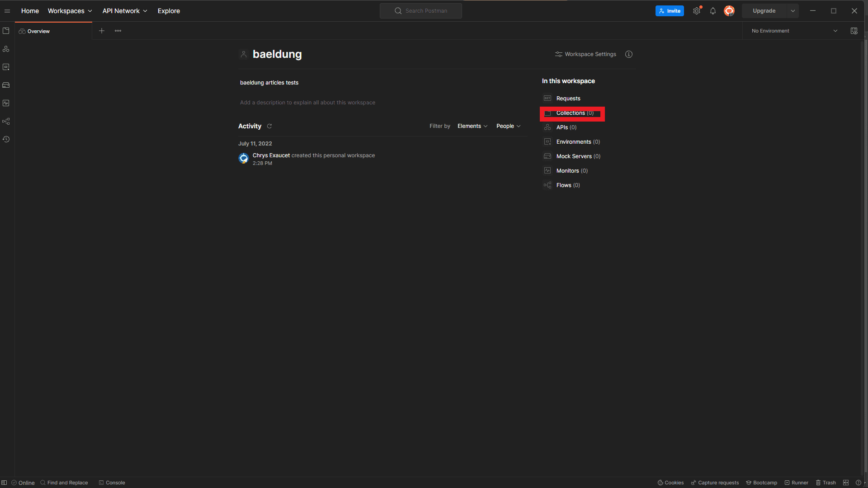
Task: Open Workspace Settings
Action: click(585, 54)
